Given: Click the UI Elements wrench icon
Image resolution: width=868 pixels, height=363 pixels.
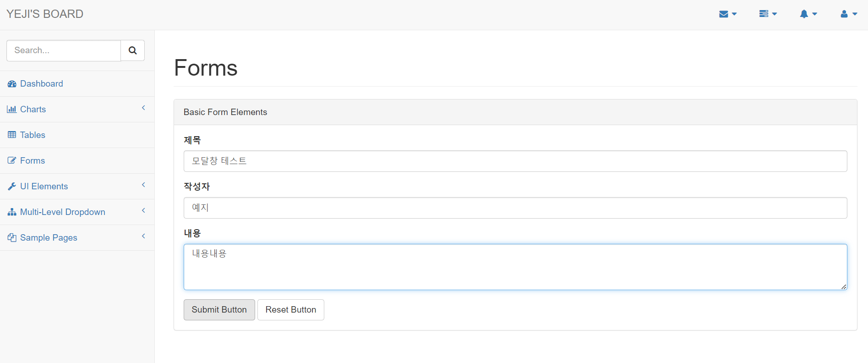Looking at the screenshot, I should click(x=12, y=187).
